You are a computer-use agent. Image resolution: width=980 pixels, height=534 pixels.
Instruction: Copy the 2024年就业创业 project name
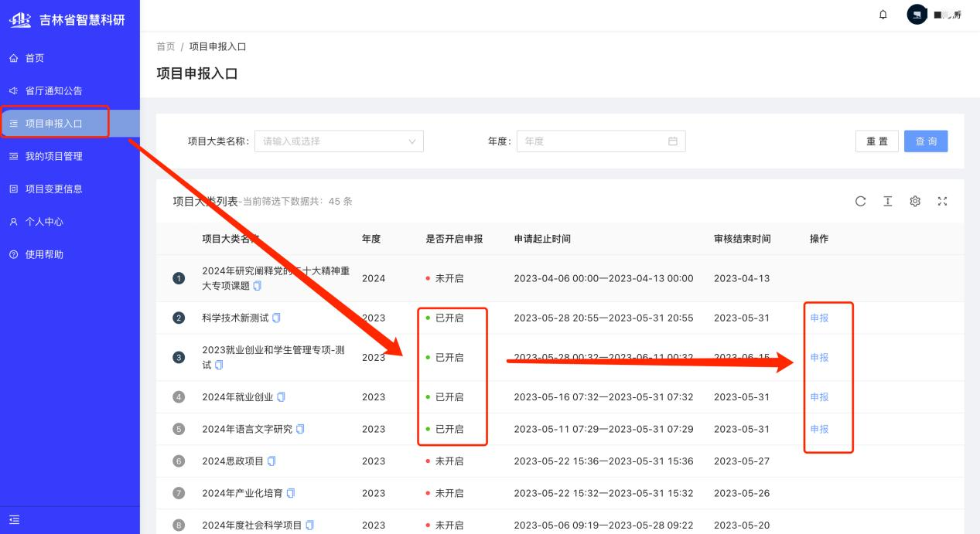(x=282, y=397)
